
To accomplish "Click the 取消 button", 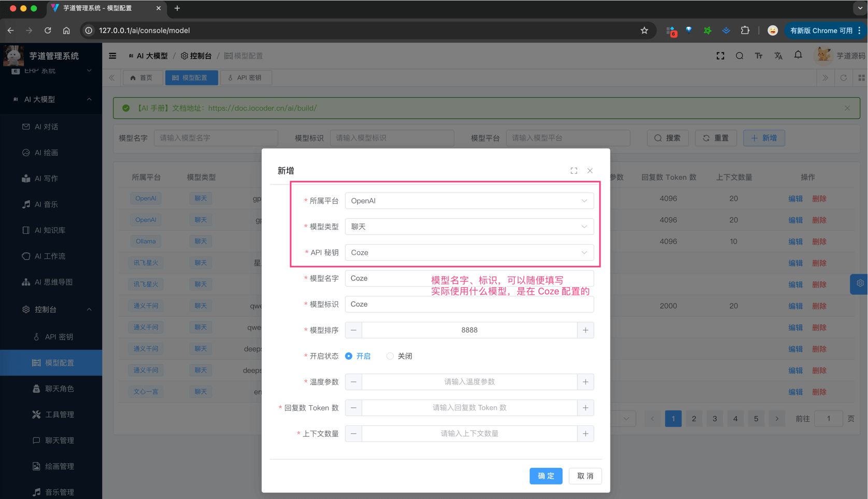I will tap(585, 476).
